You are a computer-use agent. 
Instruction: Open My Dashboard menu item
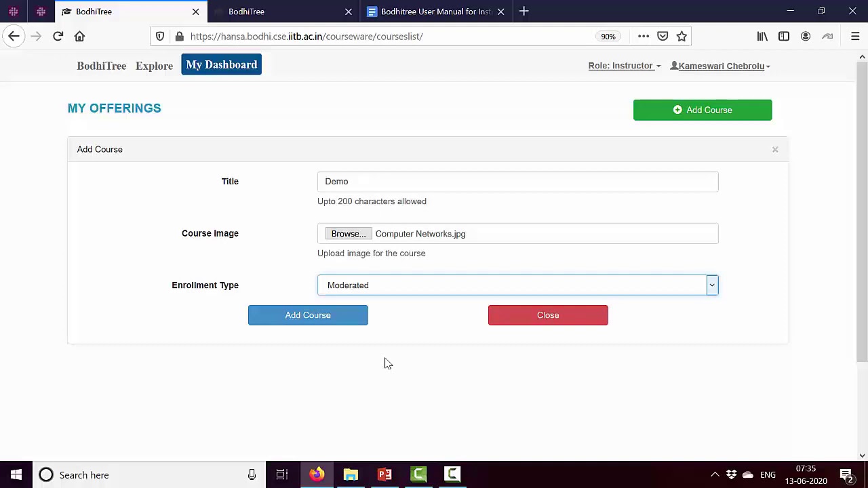[221, 65]
